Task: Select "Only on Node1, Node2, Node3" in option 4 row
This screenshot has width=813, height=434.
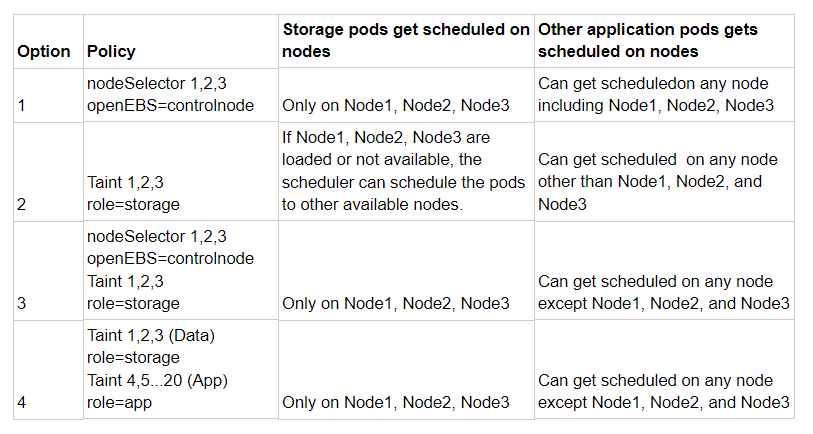Action: 396,402
